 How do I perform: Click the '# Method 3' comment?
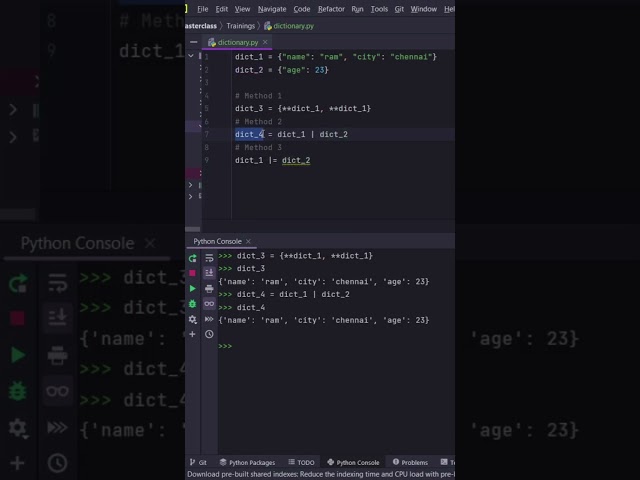pos(258,147)
